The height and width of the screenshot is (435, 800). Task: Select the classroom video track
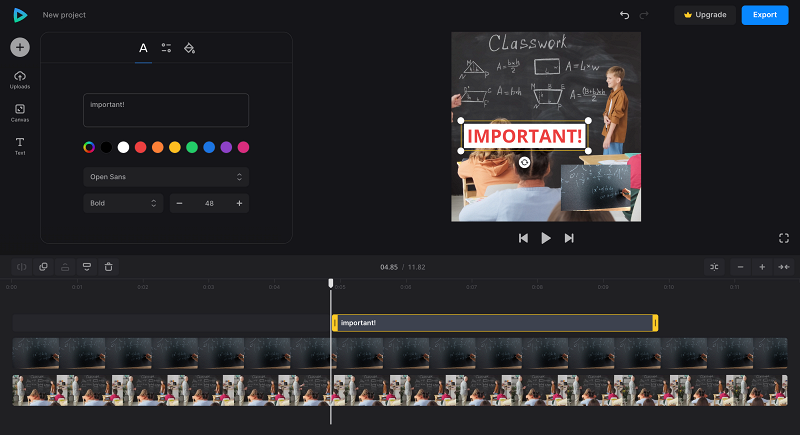pos(400,390)
